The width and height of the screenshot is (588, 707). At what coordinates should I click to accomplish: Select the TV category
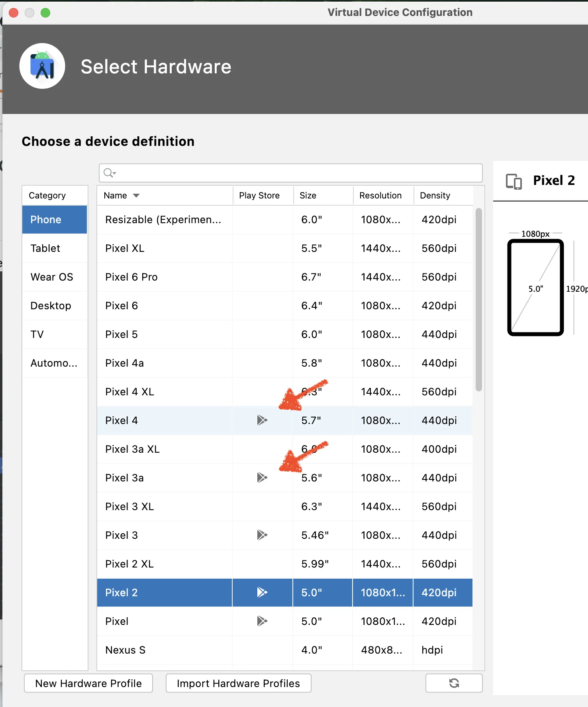[x=55, y=334]
